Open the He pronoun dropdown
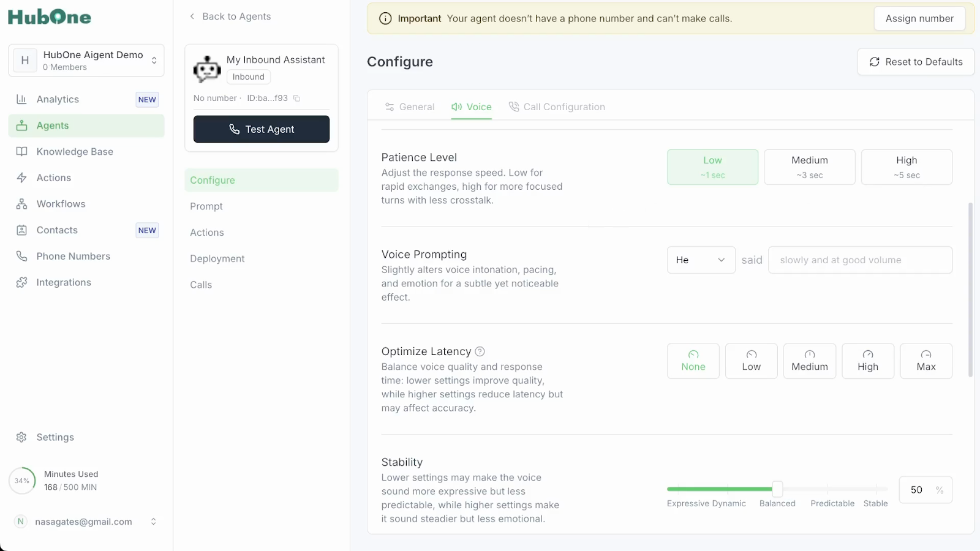Image resolution: width=980 pixels, height=551 pixels. [x=701, y=260]
